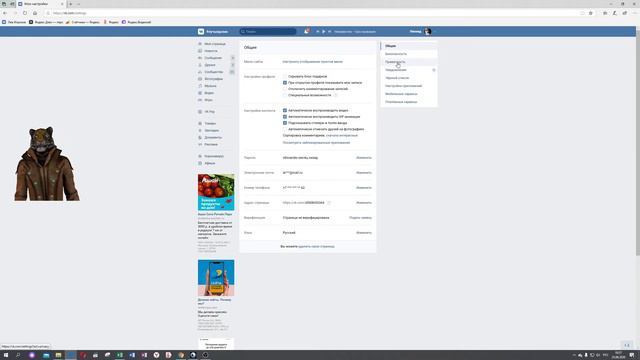Click the delete your page link

316,247
